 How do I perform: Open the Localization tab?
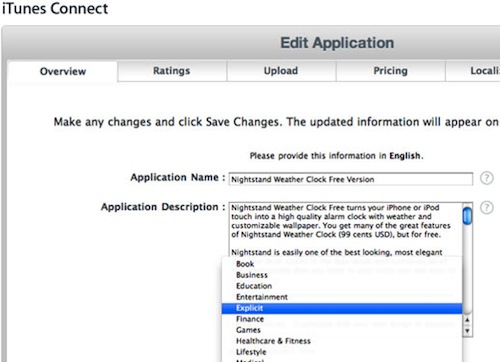pos(473,71)
